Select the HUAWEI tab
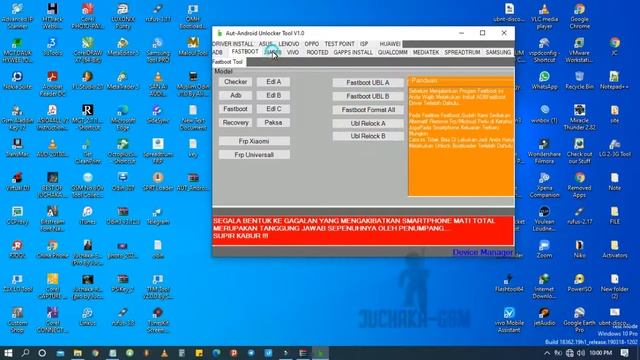 [390, 44]
